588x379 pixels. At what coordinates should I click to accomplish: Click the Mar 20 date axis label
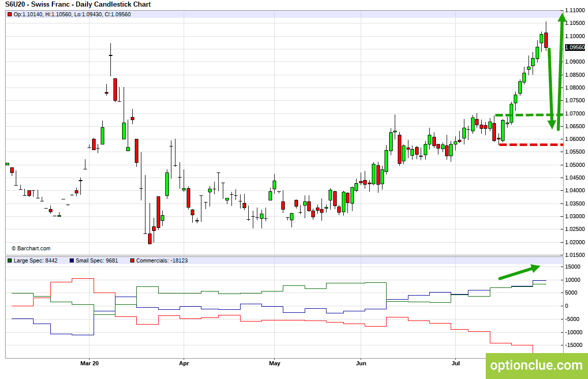point(90,363)
